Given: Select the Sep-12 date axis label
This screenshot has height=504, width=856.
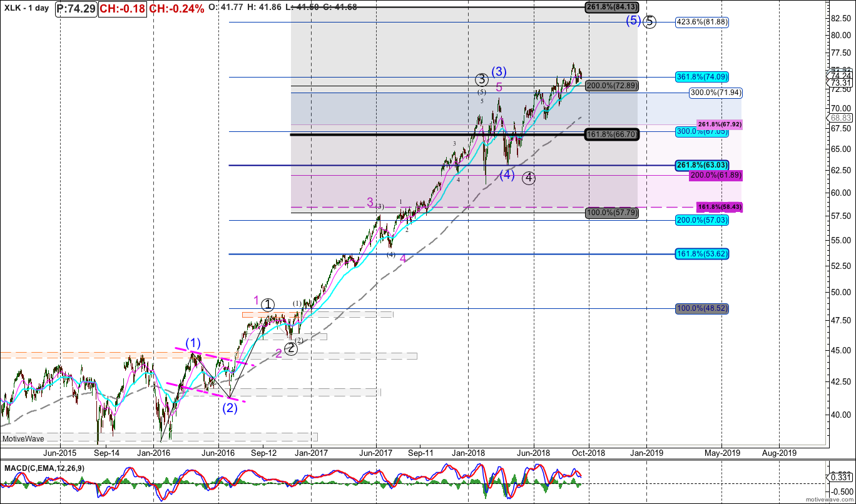Looking at the screenshot, I should 263,453.
